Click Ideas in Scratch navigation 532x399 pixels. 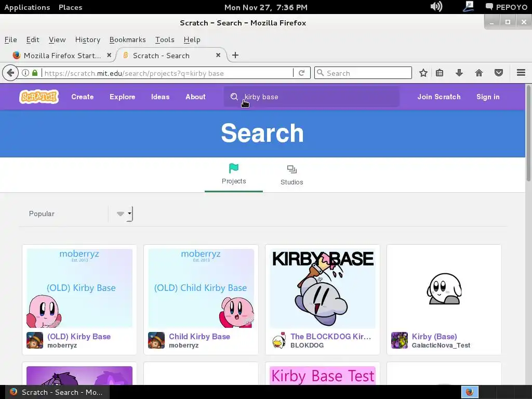(x=160, y=97)
